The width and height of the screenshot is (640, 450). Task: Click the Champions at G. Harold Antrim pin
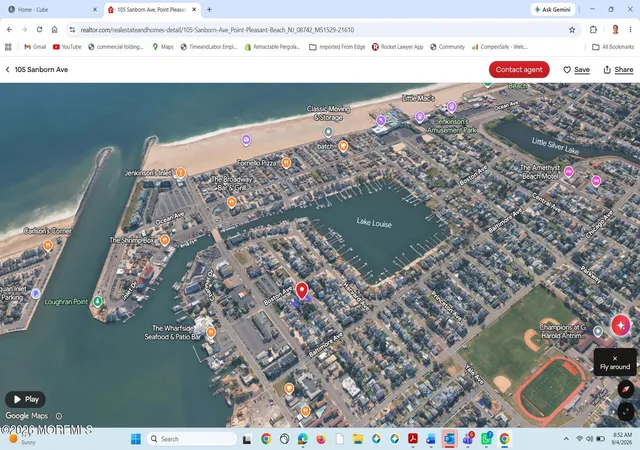(x=598, y=331)
